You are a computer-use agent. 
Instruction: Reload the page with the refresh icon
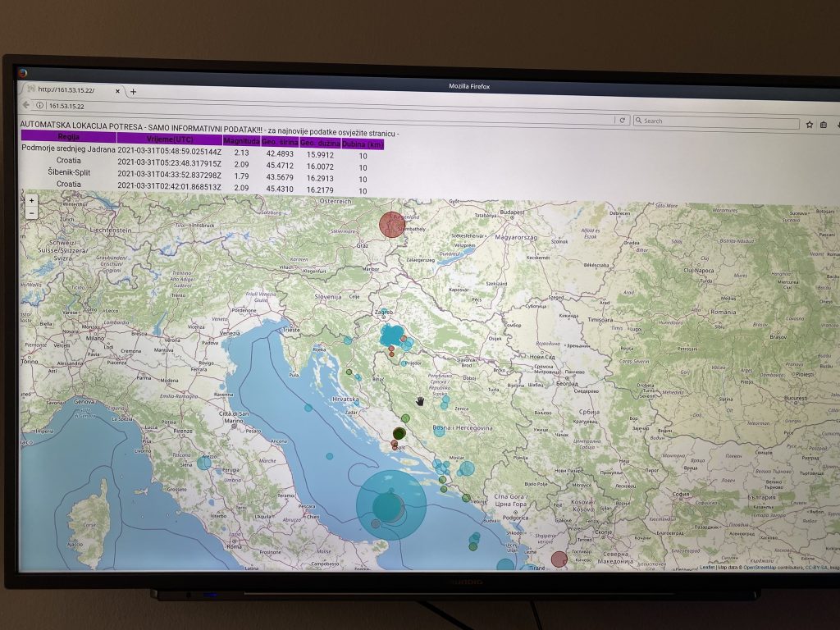[x=623, y=121]
